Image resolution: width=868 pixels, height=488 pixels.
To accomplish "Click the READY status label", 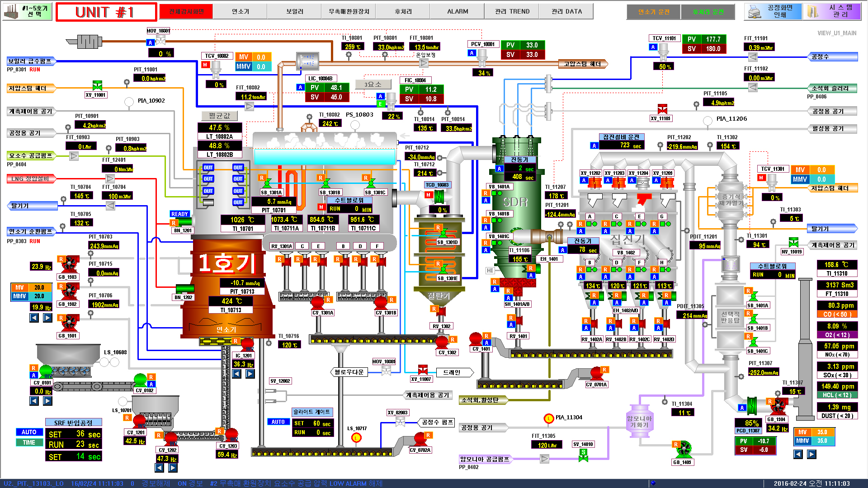I will (x=179, y=214).
